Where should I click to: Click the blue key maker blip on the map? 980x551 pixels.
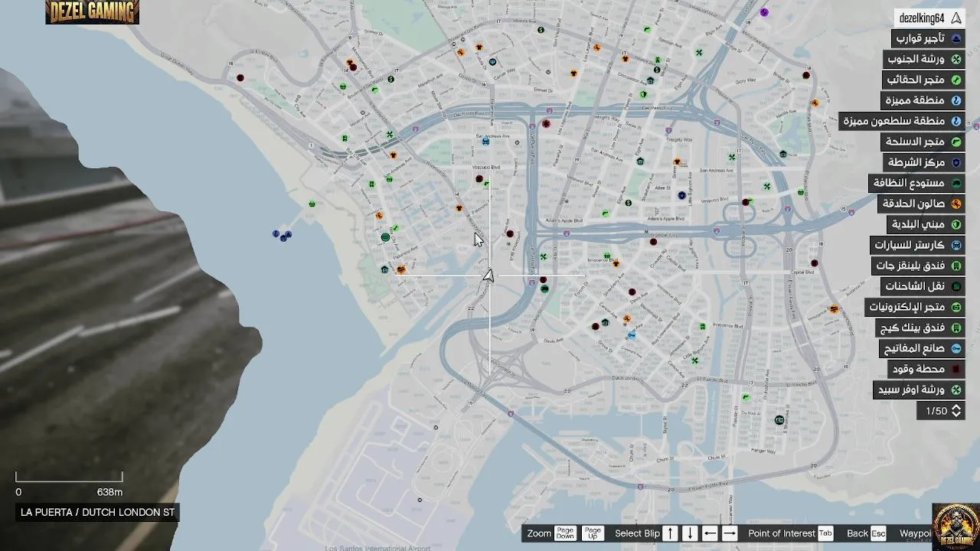[632, 335]
